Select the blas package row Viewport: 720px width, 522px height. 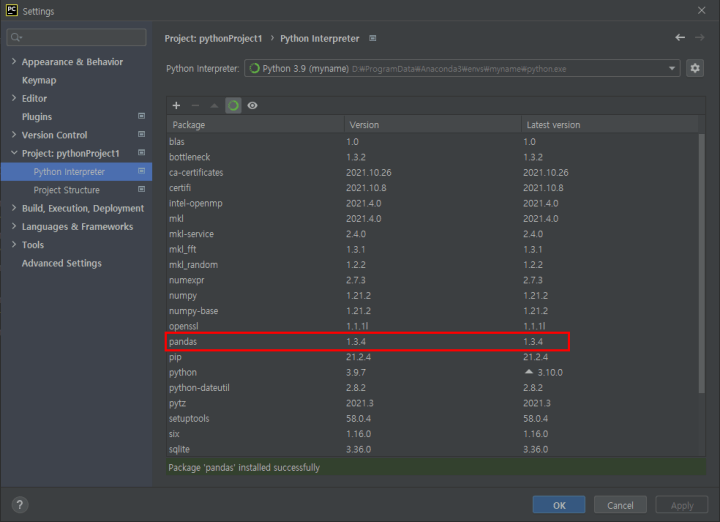[x=433, y=142]
